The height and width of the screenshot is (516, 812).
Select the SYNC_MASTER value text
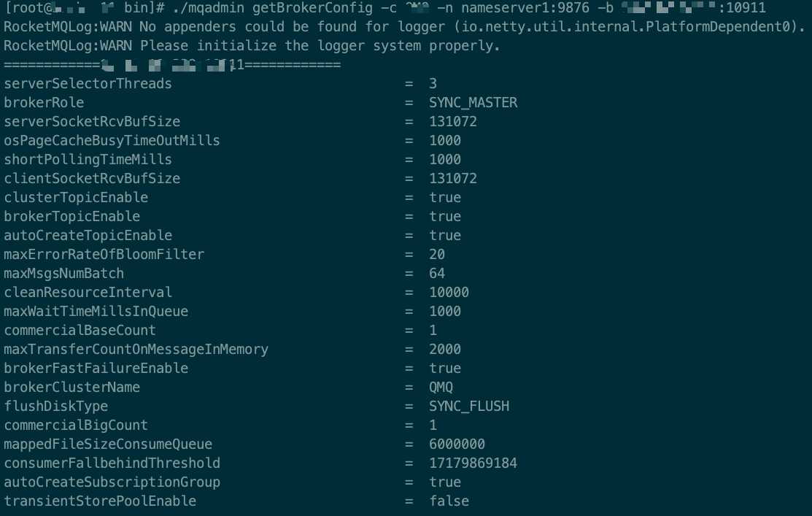pyautogui.click(x=473, y=103)
